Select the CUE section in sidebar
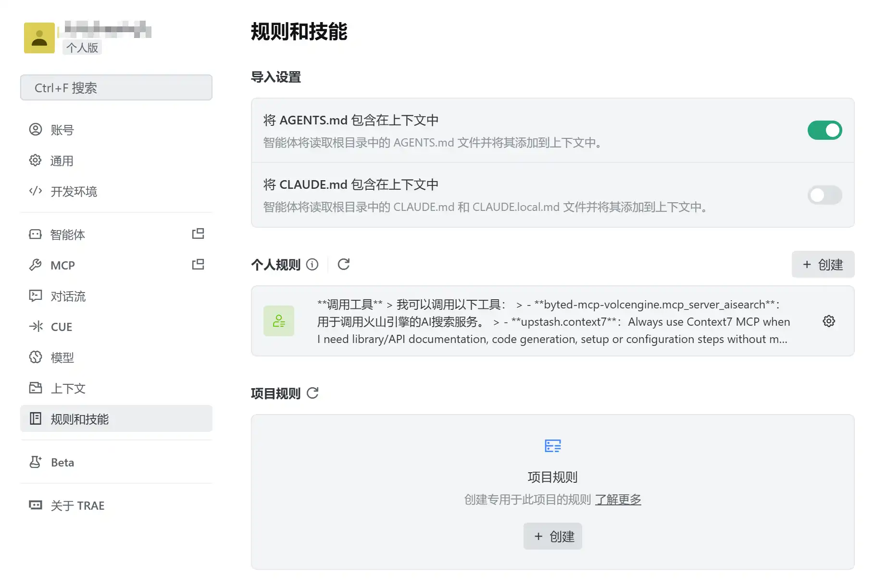 click(x=61, y=327)
